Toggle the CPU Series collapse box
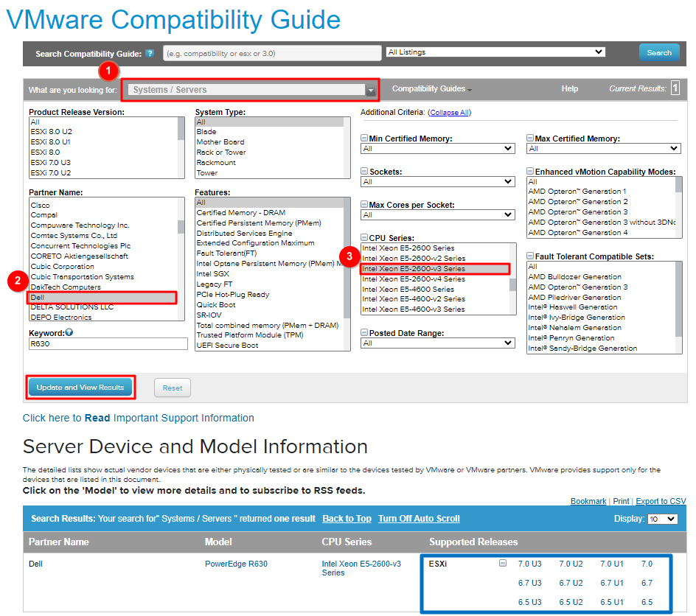This screenshot has height=616, width=696. point(364,238)
